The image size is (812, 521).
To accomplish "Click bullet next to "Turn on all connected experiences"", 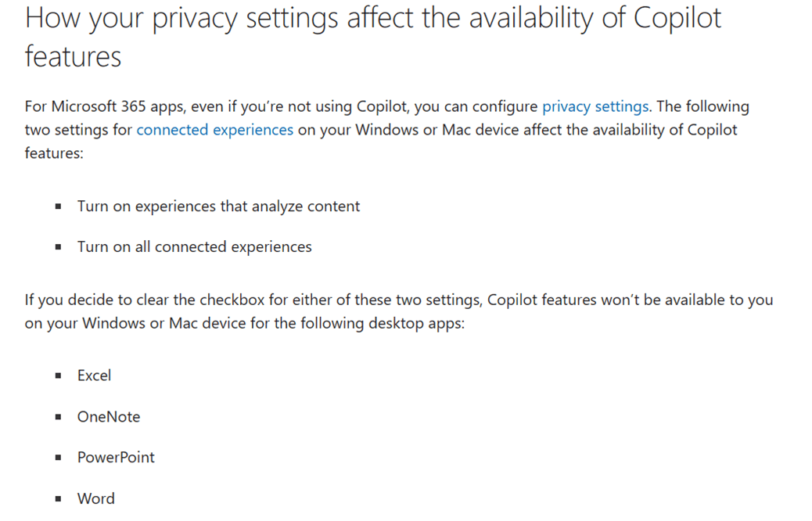I will coord(59,248).
